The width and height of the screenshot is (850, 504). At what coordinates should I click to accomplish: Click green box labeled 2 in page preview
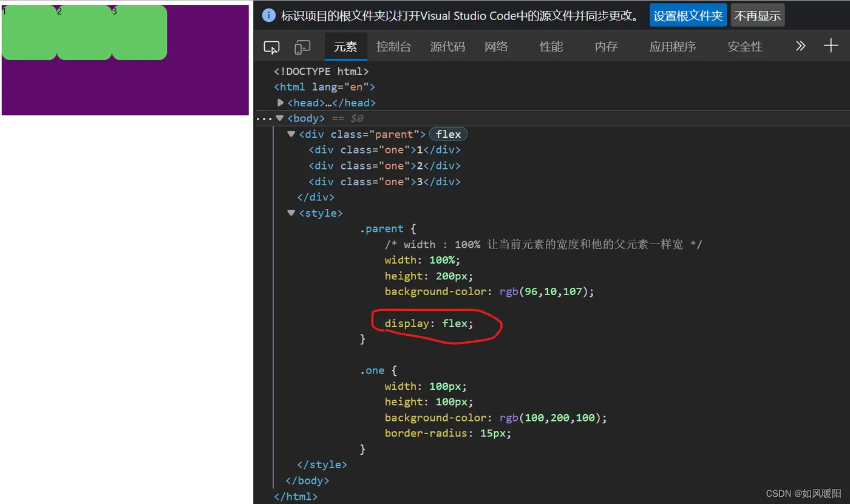click(84, 33)
